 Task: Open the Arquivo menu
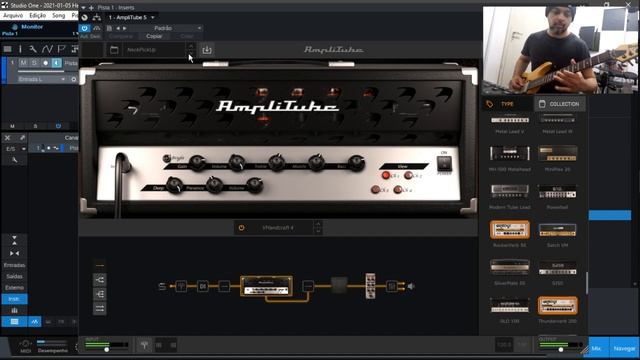[x=13, y=15]
